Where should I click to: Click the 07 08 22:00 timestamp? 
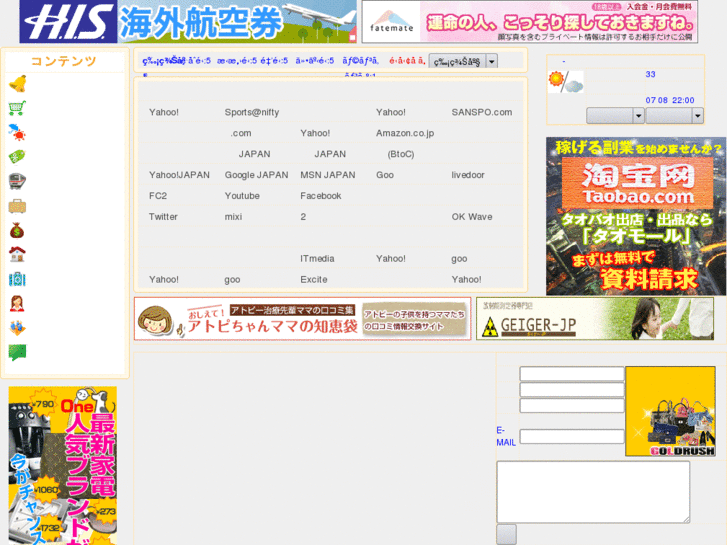pos(670,100)
